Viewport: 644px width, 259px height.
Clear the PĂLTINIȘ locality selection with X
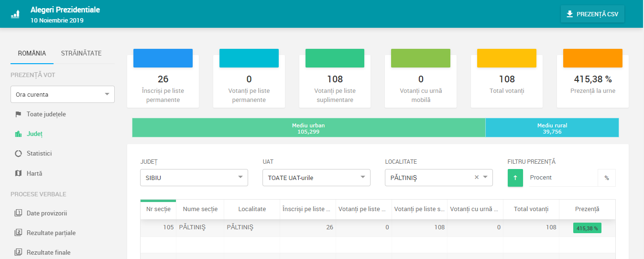tap(476, 178)
